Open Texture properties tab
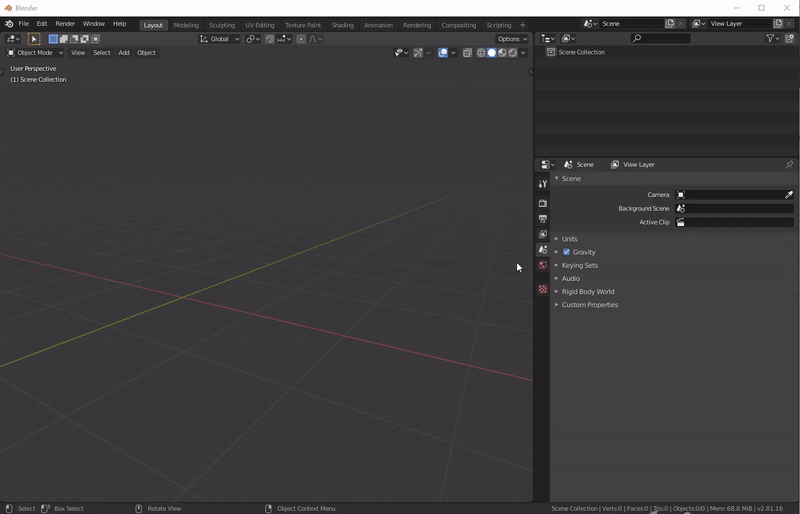Image resolution: width=800 pixels, height=514 pixels. [543, 289]
